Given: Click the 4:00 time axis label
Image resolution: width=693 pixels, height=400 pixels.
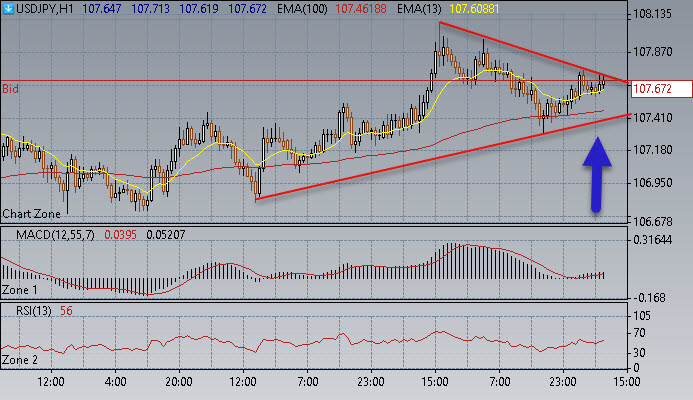Looking at the screenshot, I should (x=115, y=381).
